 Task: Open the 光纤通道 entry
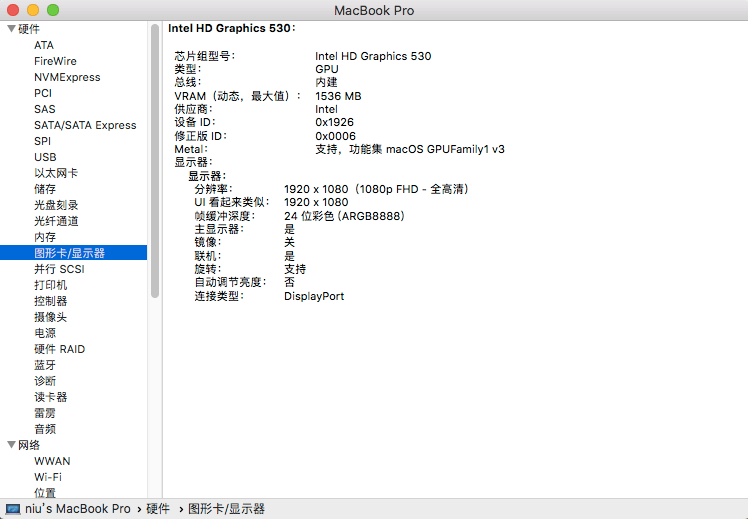click(56, 221)
